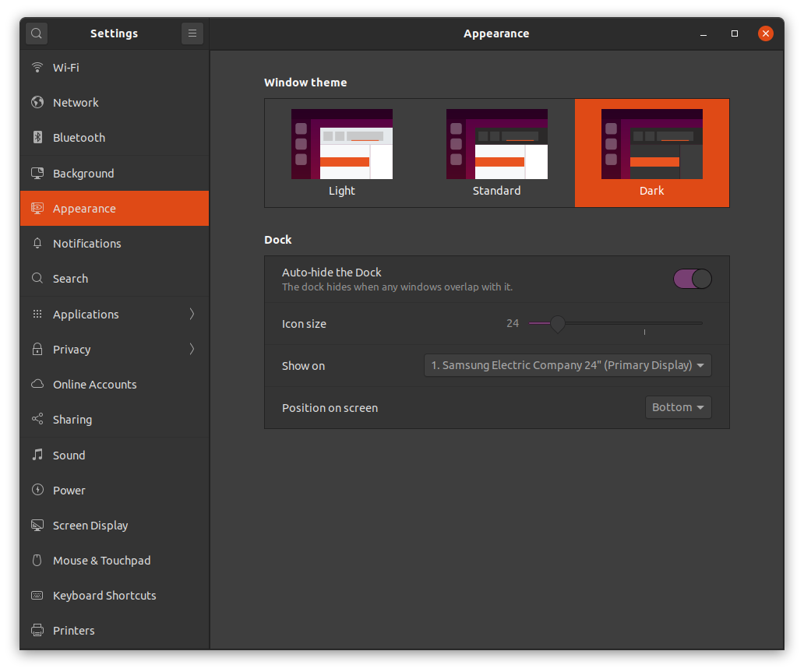Click the Applications grid icon

[x=37, y=314]
